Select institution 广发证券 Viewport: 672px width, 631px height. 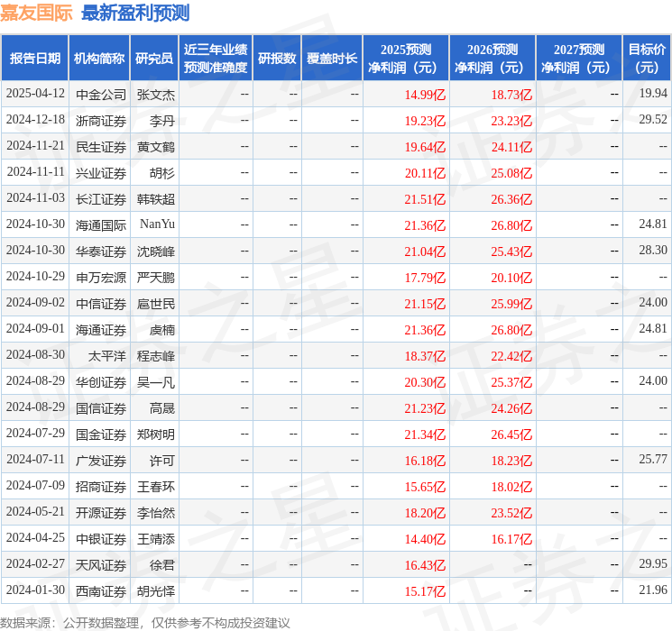(x=101, y=461)
